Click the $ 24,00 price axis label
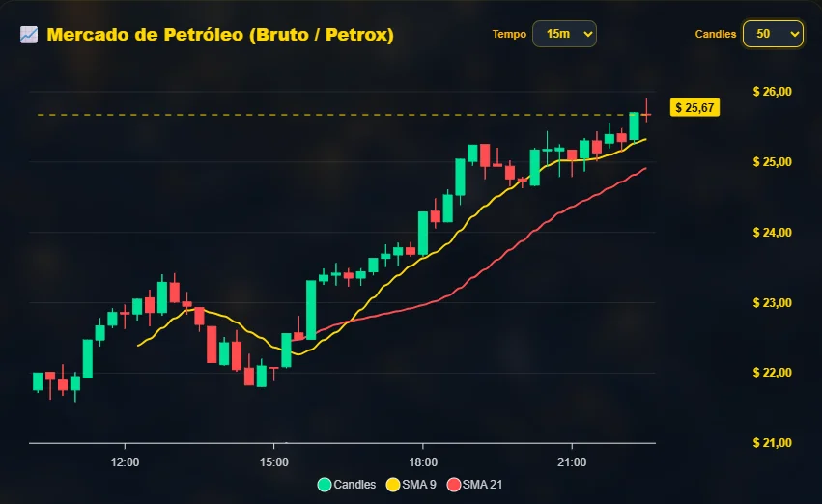Image resolution: width=822 pixels, height=504 pixels. [x=772, y=232]
